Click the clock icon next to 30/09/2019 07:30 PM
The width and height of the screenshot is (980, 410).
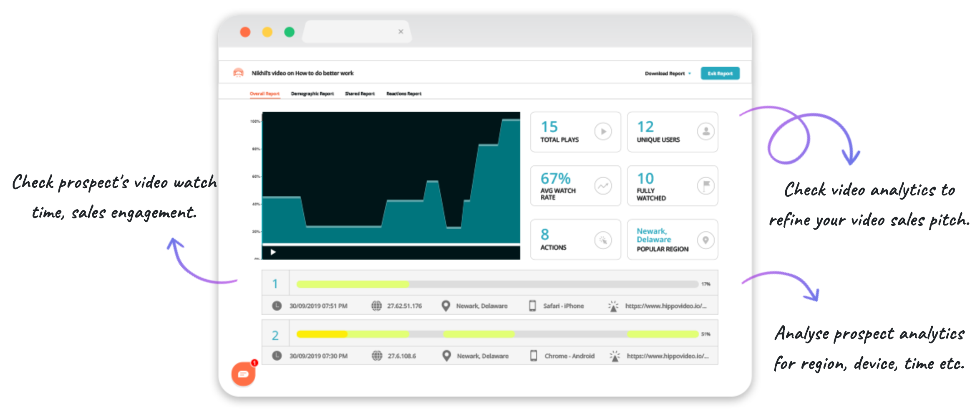point(277,355)
